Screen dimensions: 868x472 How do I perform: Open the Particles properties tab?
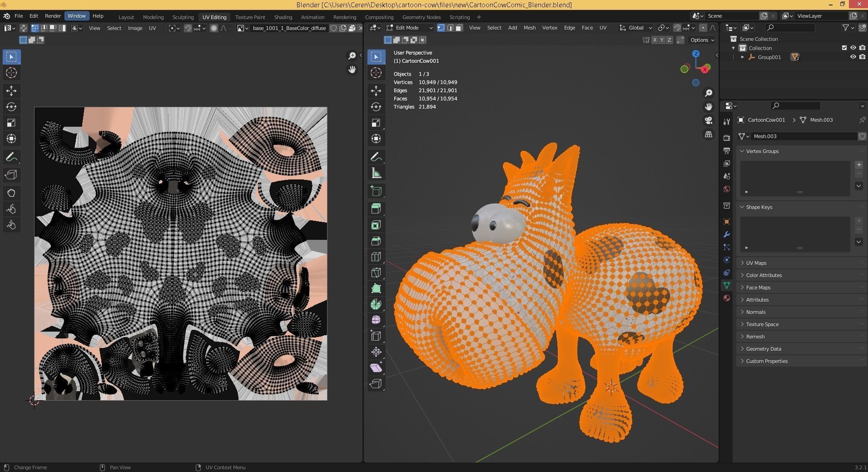tap(727, 247)
